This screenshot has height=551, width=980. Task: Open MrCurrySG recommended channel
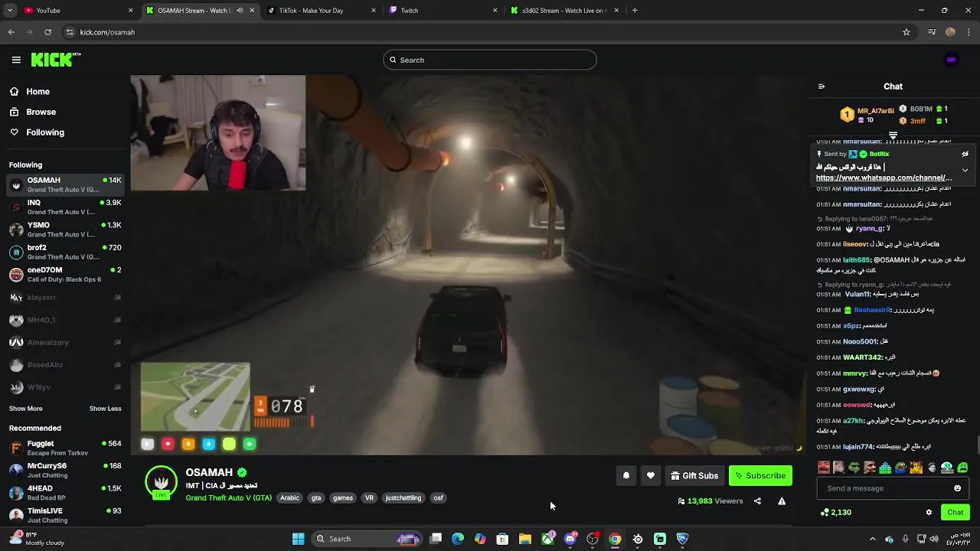[x=65, y=470]
